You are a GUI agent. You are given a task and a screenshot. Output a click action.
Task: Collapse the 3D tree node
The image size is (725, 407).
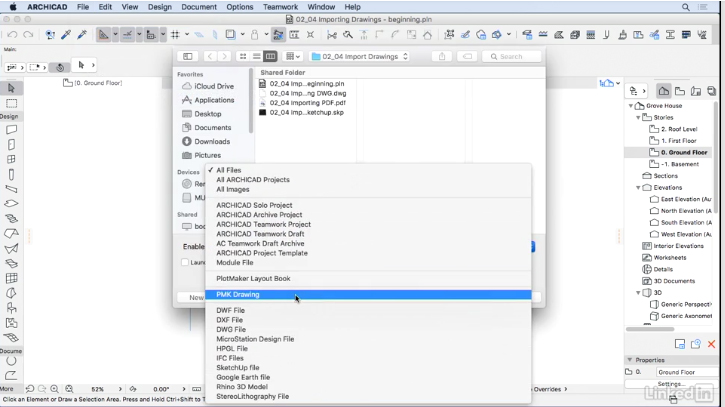coord(638,292)
